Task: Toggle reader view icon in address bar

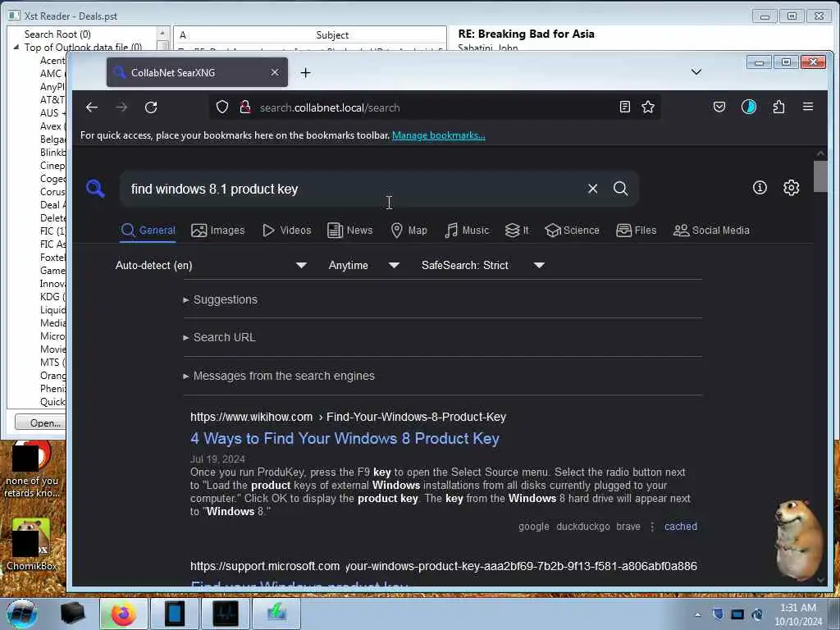Action: 624,107
